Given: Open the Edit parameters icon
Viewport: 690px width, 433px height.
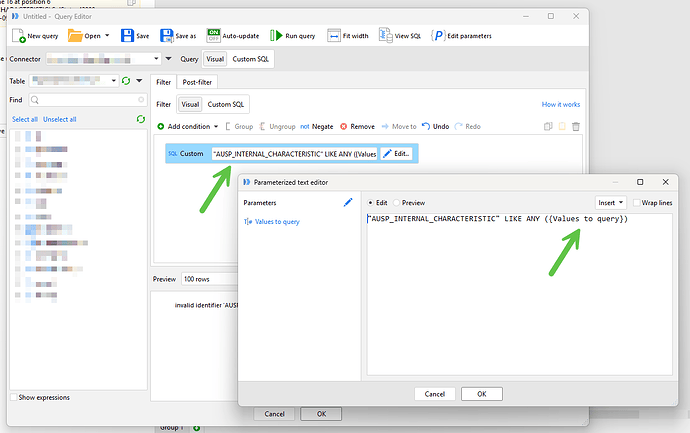Looking at the screenshot, I should click(x=438, y=36).
